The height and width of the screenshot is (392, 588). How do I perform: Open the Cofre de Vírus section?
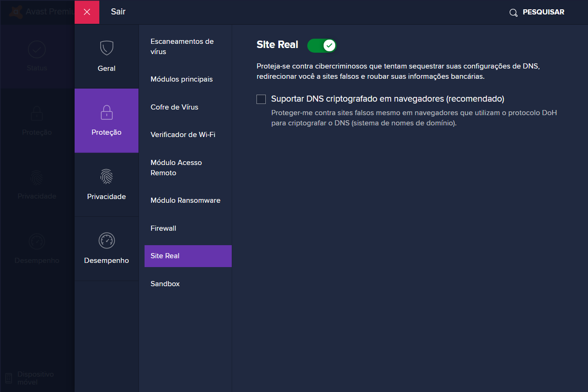tap(174, 107)
